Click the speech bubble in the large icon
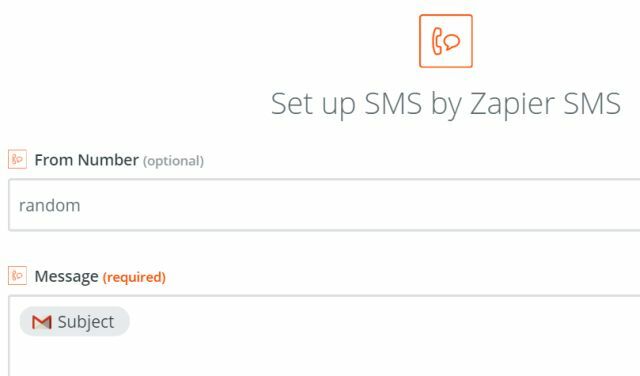 [x=452, y=42]
